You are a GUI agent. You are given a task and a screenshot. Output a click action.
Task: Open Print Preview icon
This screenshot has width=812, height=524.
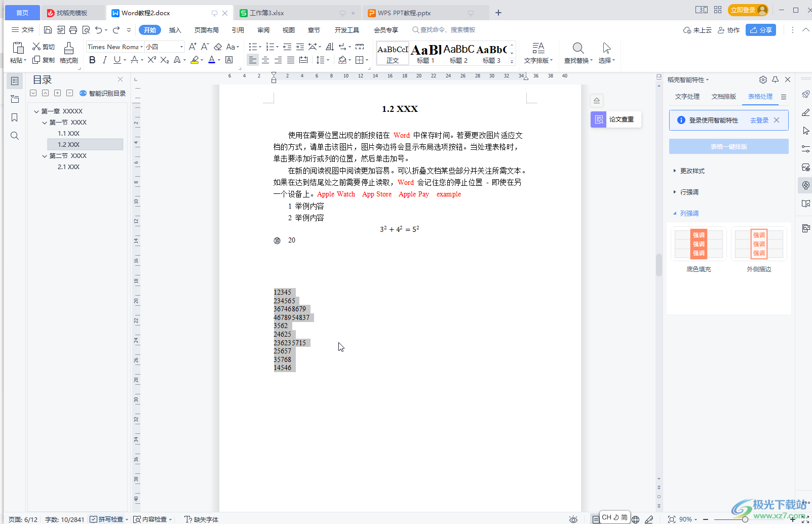click(86, 30)
